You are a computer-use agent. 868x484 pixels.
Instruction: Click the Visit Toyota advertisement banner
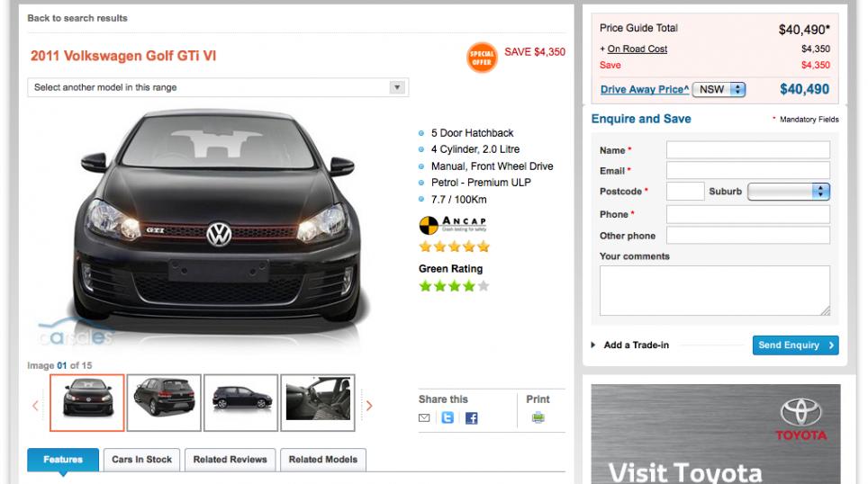tap(716, 435)
